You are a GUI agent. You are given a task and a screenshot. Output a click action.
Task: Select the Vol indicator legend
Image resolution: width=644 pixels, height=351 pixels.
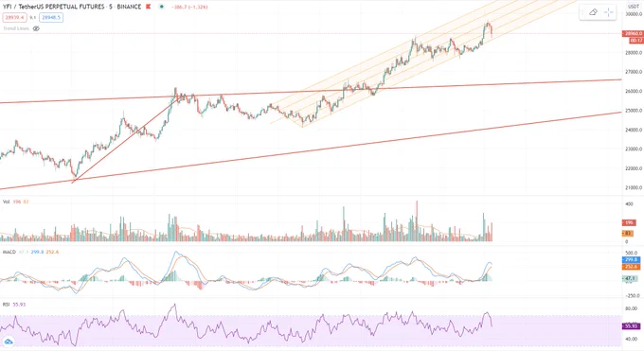coord(7,202)
